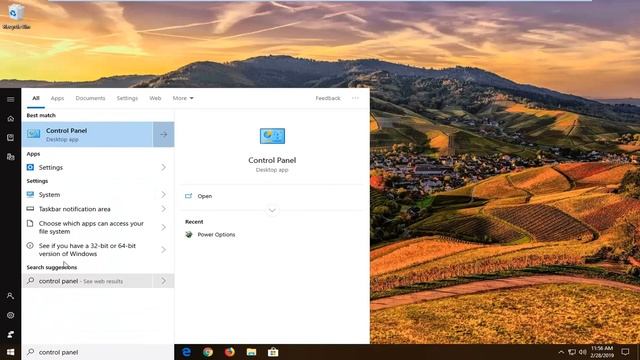640x360 pixels.
Task: Switch to the Settings search tab
Action: coord(127,98)
